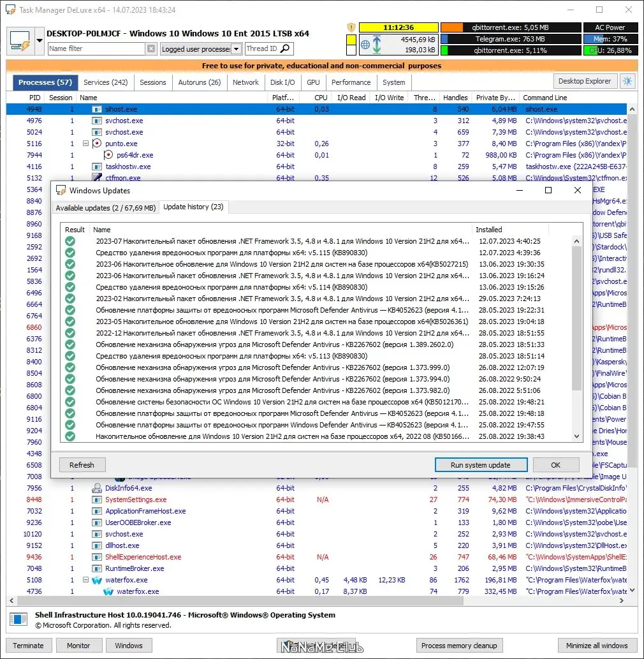Click the process list horizontal scrollbar
Screen dimensions: 644x659
pos(240,601)
